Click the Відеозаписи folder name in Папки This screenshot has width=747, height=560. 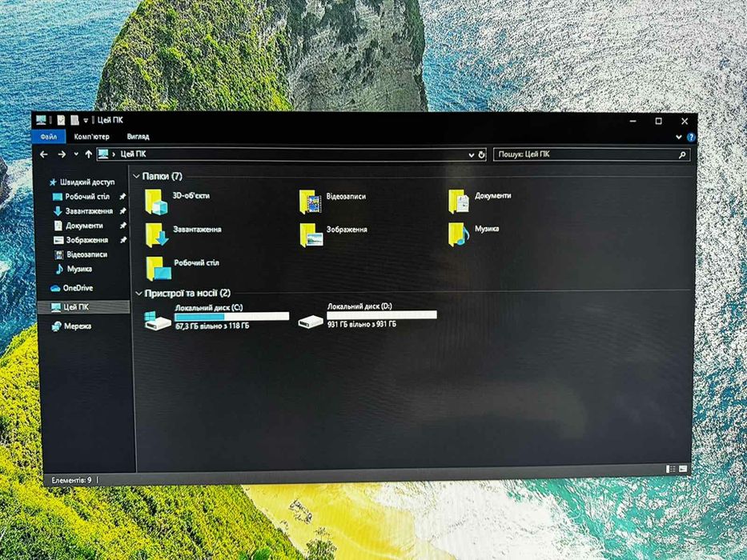point(346,196)
